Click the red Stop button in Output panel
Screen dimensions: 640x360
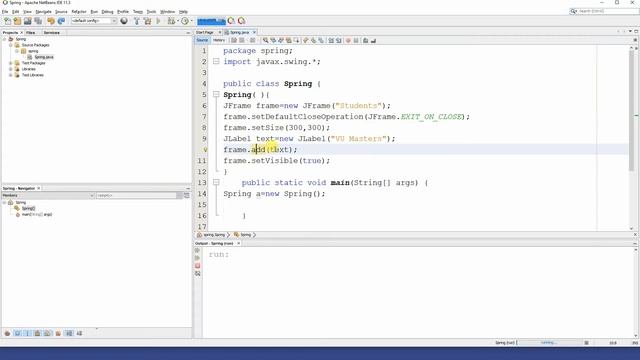click(198, 266)
